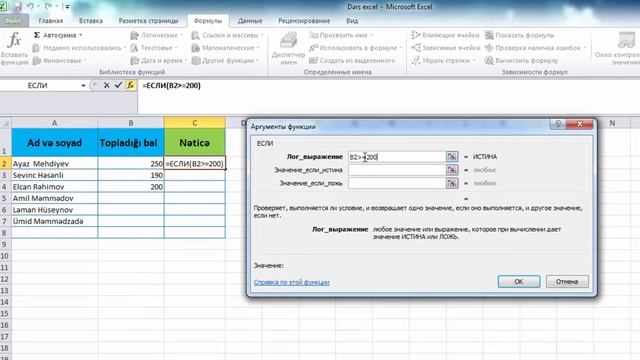Select cell with Amil Məmmədov
The image size is (640, 360).
tap(54, 198)
